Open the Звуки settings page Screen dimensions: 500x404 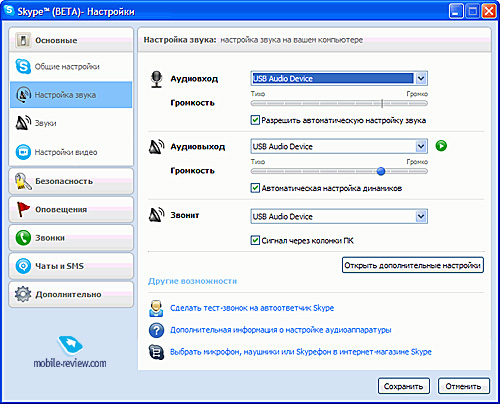point(71,123)
